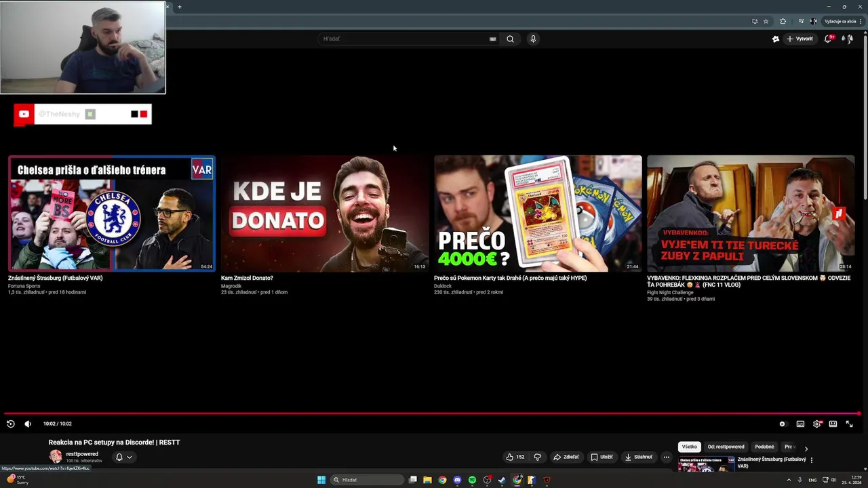Viewport: 868px width, 488px height.
Task: Open options for sidebar Znásilnený Štrasburg video
Action: tap(811, 460)
